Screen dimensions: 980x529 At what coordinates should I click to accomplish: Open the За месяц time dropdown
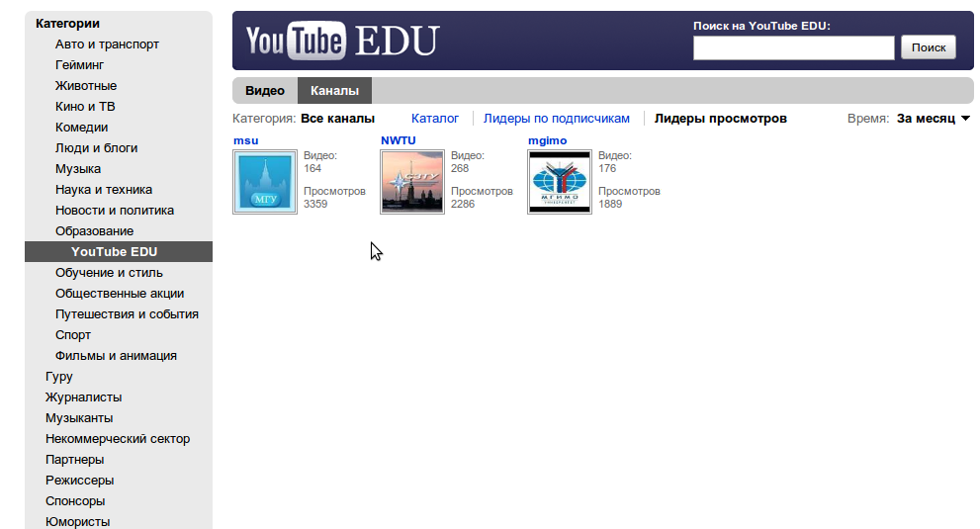[934, 119]
